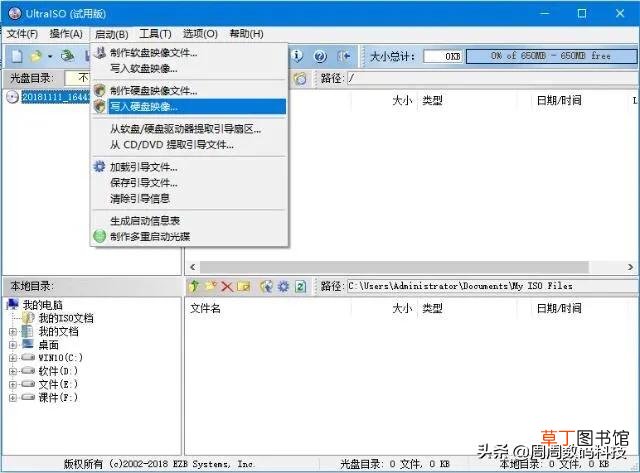
Task: Expand the 文件(E:) drive node
Action: click(x=13, y=384)
